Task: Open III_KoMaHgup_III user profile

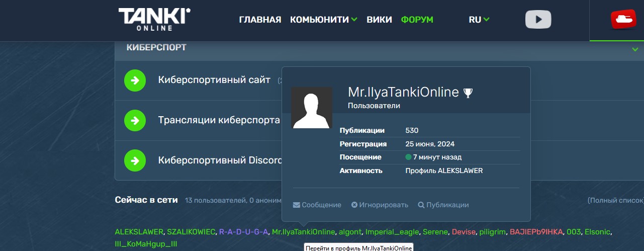Action: tap(146, 244)
